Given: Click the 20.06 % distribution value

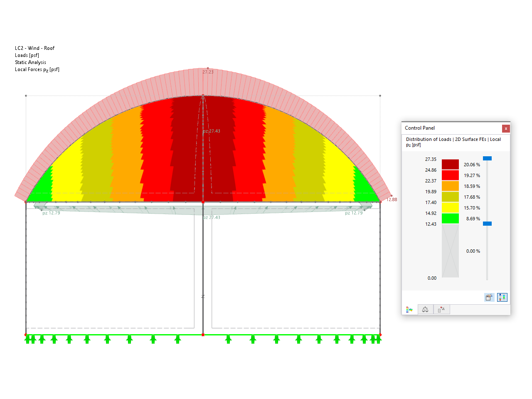Looking at the screenshot, I should (x=473, y=164).
